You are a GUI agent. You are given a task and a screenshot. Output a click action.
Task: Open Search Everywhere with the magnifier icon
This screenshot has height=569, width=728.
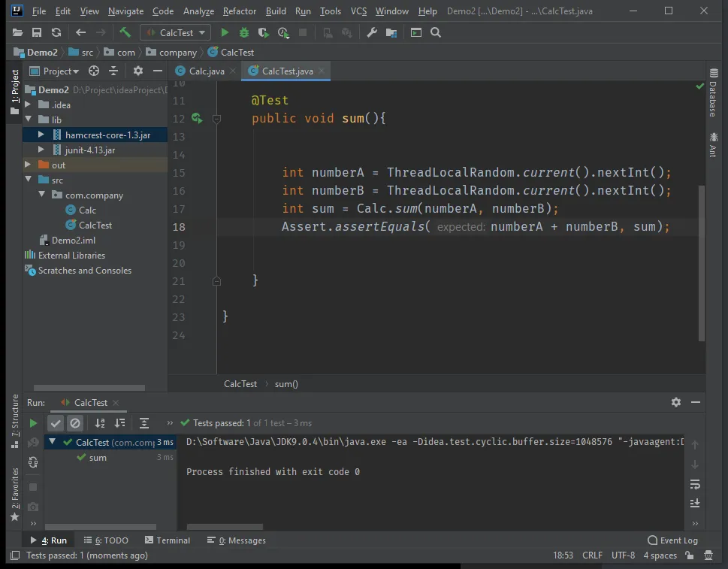436,32
